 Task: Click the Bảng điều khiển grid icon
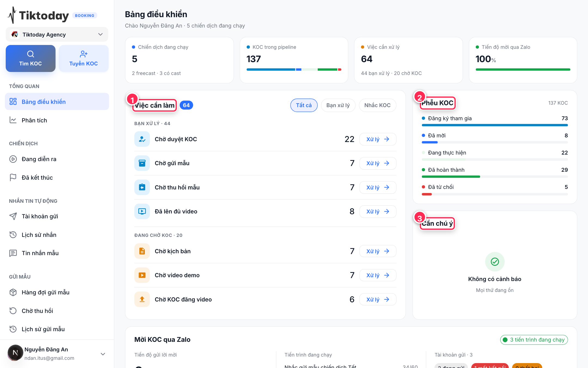[x=13, y=102]
